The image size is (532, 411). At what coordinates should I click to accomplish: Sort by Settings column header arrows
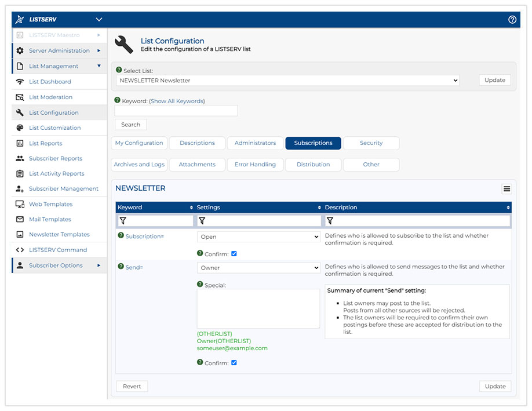pos(319,208)
